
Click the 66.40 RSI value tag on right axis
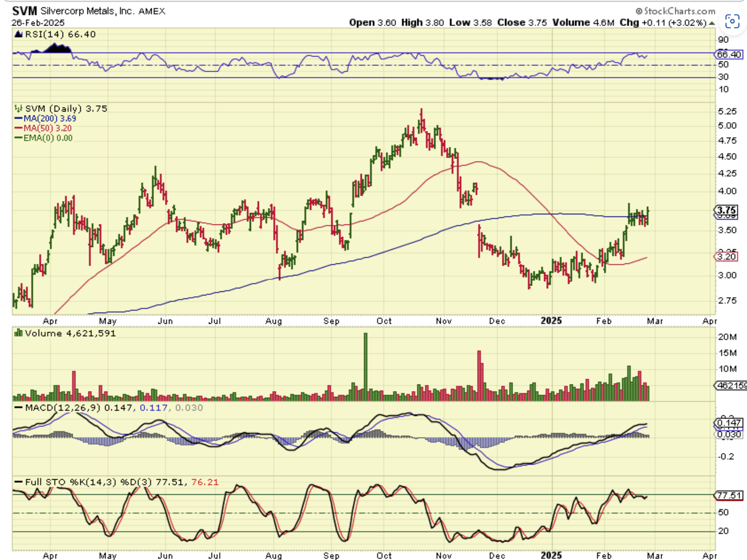tap(729, 54)
